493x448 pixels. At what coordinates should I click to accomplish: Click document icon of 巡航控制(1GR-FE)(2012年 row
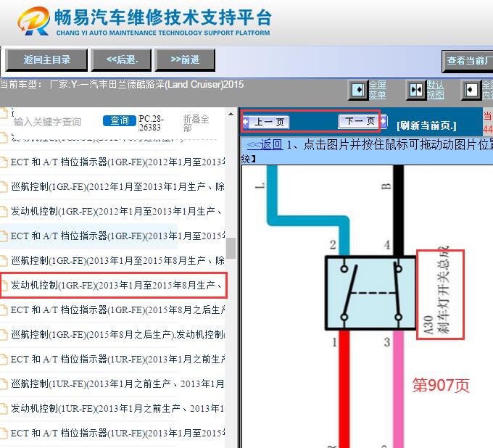coord(4,187)
